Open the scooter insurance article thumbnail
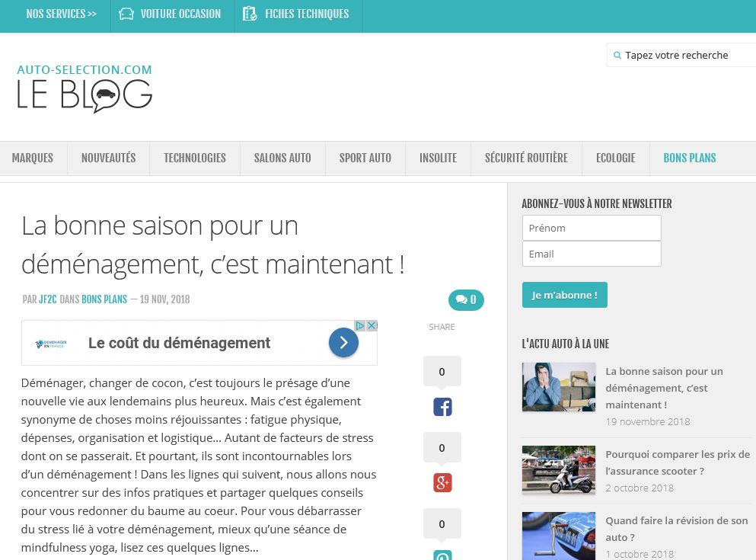Viewport: 756px width, 560px height. coord(559,470)
